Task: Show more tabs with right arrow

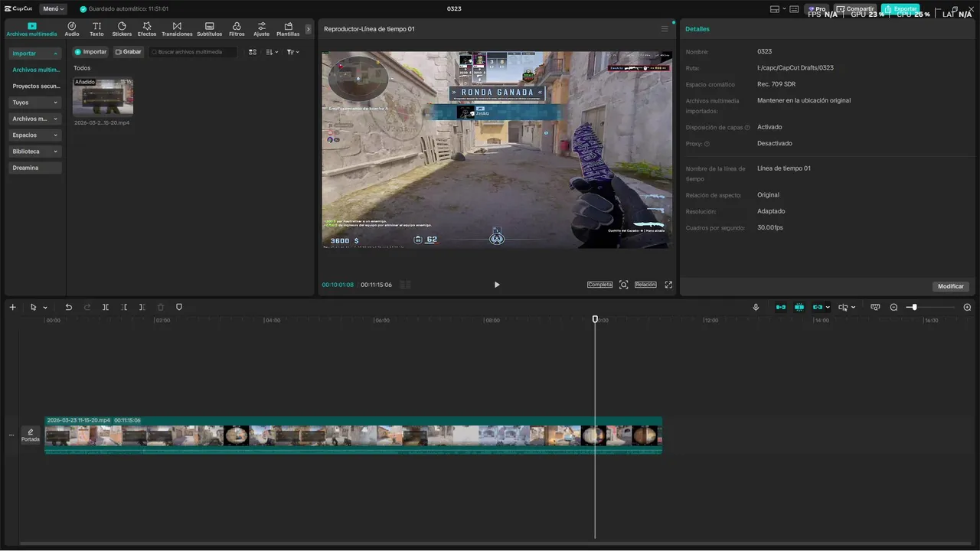Action: click(x=309, y=29)
